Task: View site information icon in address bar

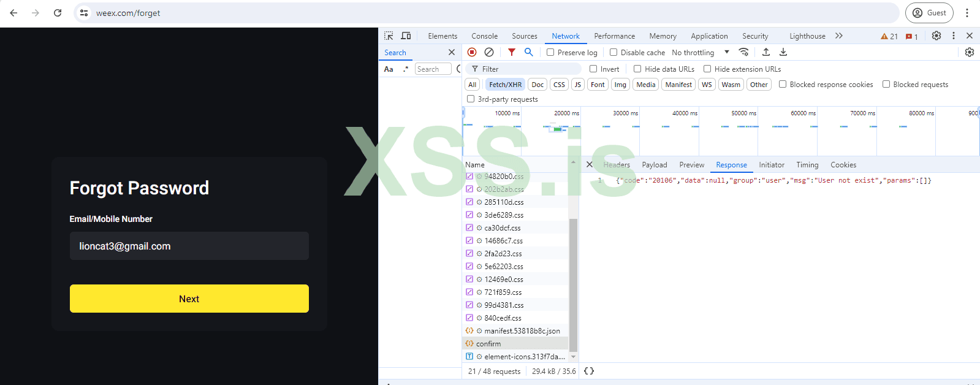Action: [84, 13]
